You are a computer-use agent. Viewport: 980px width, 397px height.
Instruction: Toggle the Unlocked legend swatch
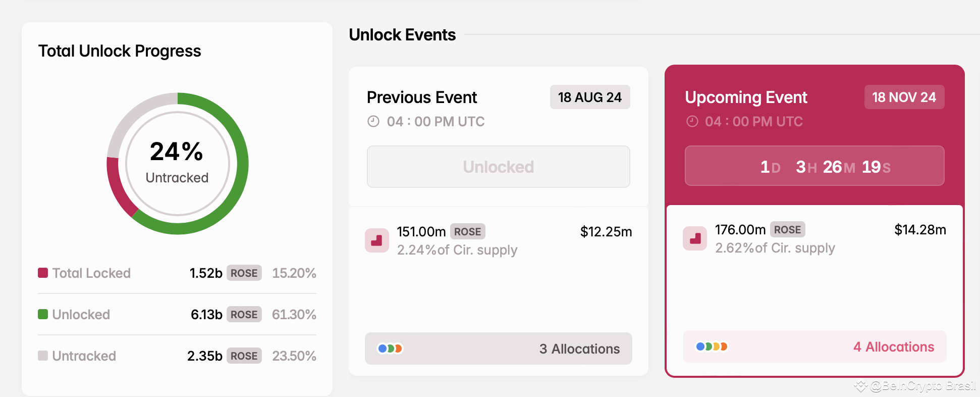pyautogui.click(x=43, y=314)
